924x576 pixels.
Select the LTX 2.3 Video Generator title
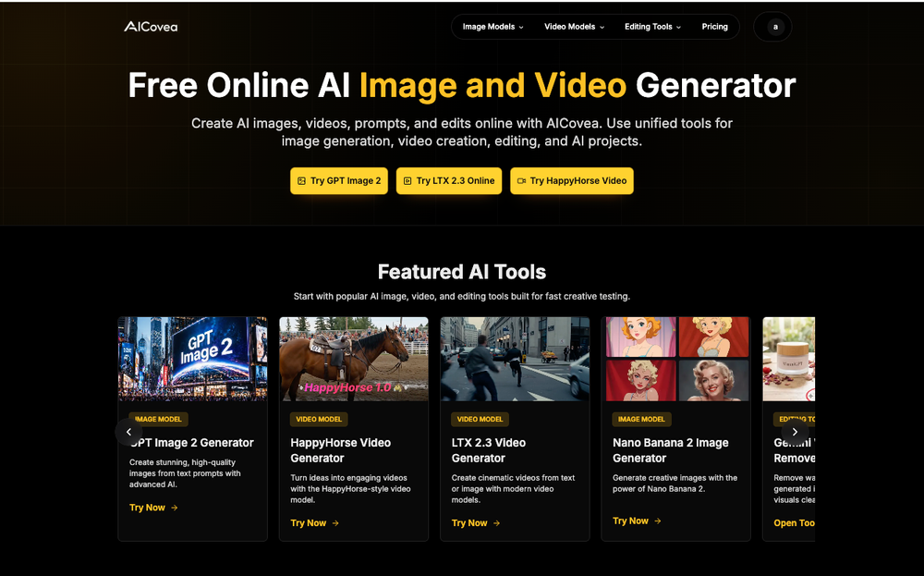click(x=489, y=450)
